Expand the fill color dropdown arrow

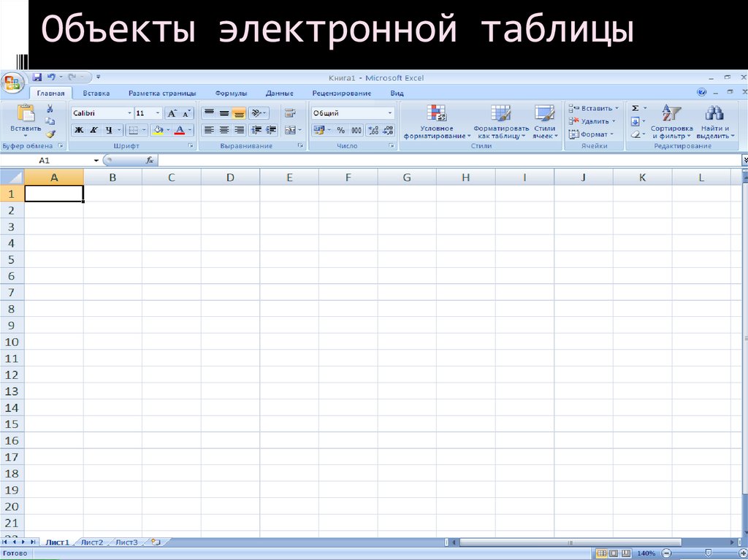(169, 129)
